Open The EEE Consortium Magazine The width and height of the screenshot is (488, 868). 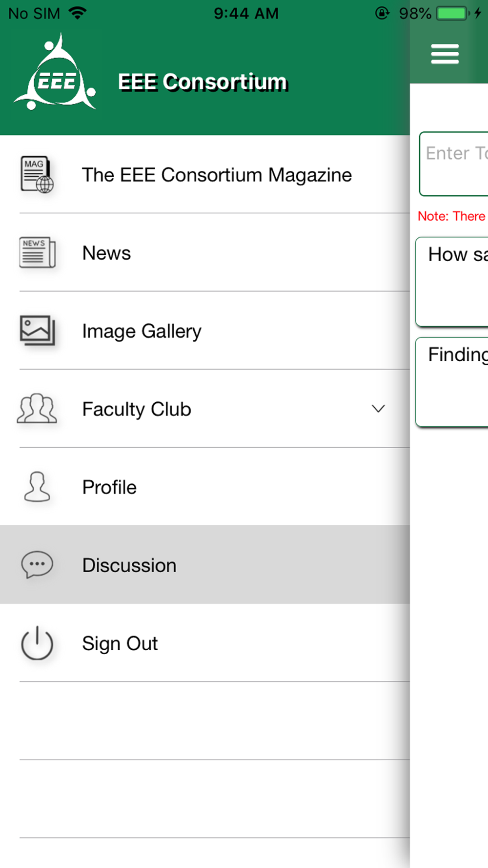205,174
